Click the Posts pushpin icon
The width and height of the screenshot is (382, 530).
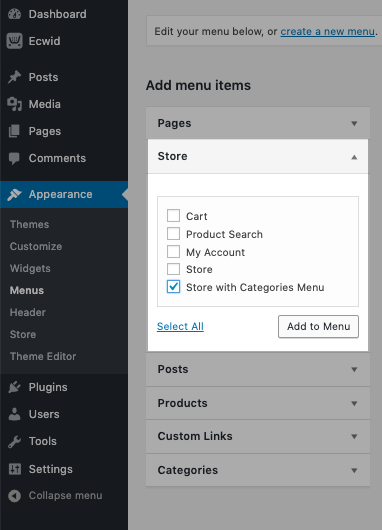point(15,77)
